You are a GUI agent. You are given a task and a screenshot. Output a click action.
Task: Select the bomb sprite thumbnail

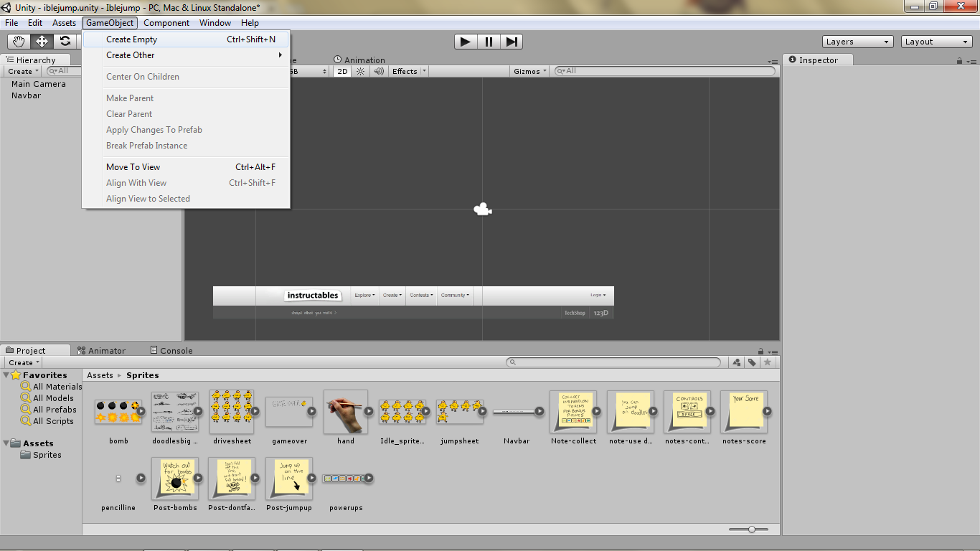[118, 412]
